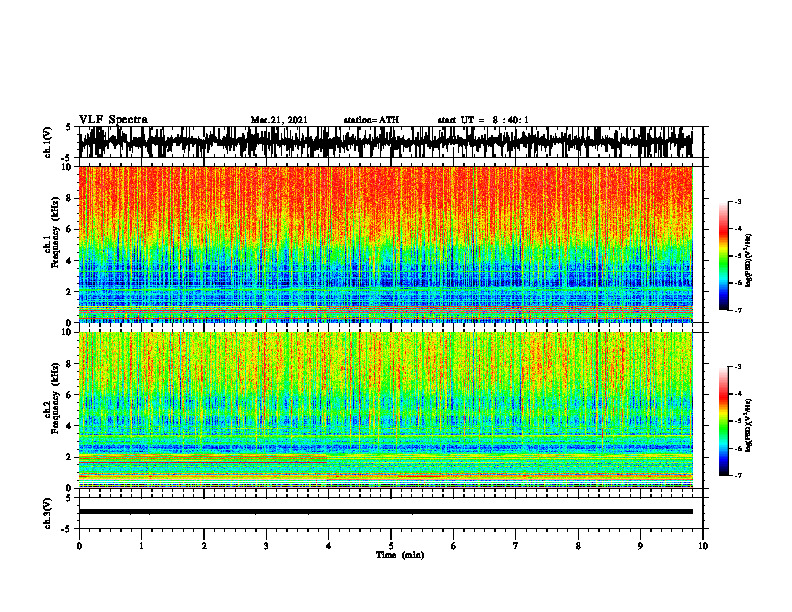This screenshot has width=792, height=612.
Task: Click the ch.2 spectrogram color scale bar
Action: coord(724,421)
